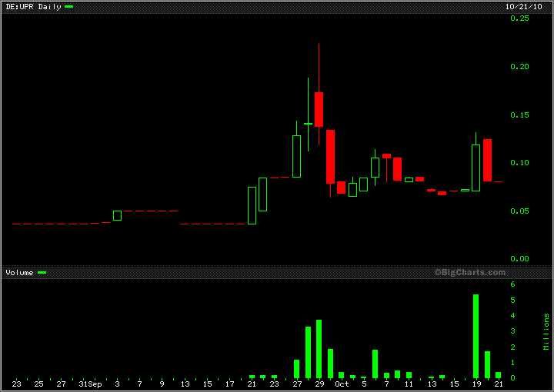Click the Volume panel label
The width and height of the screenshot is (554, 392).
point(19,272)
